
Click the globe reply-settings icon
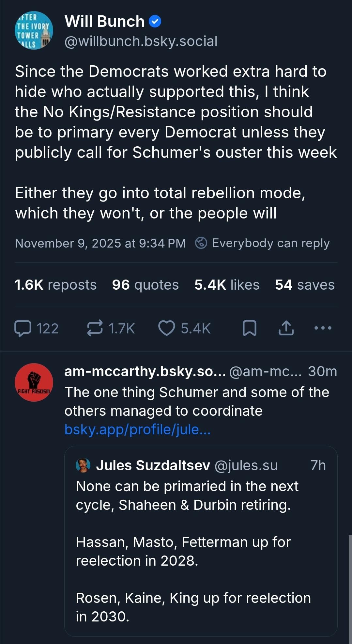pos(201,243)
